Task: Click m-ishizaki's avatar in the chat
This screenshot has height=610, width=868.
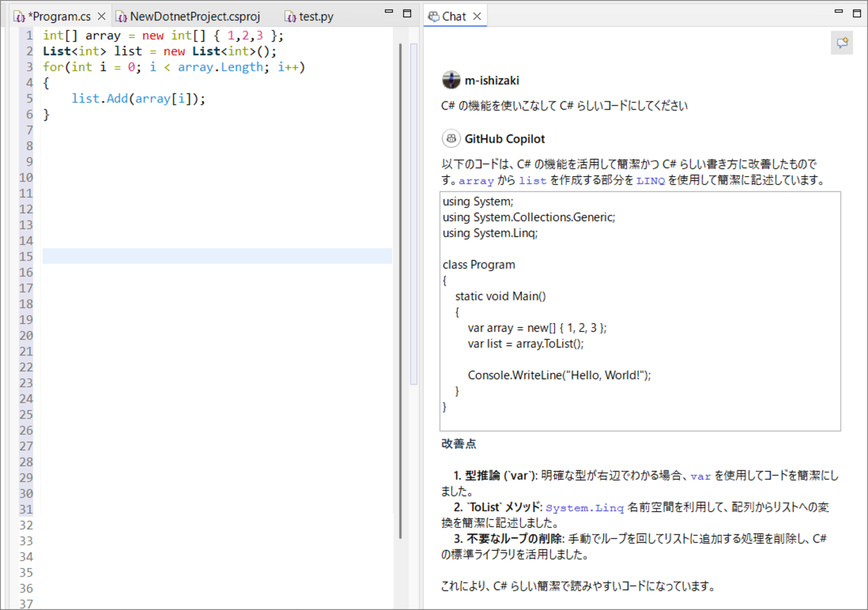Action: pos(451,79)
